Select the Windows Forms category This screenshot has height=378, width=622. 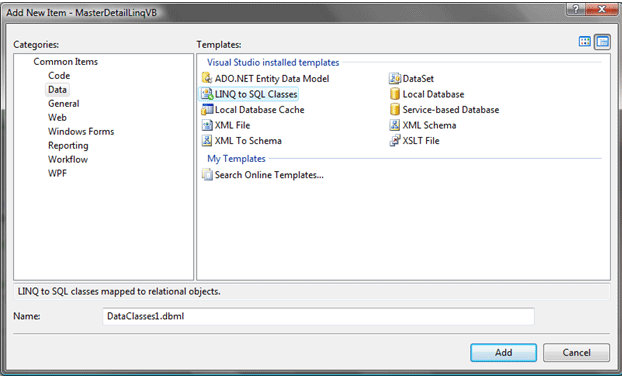pos(81,131)
